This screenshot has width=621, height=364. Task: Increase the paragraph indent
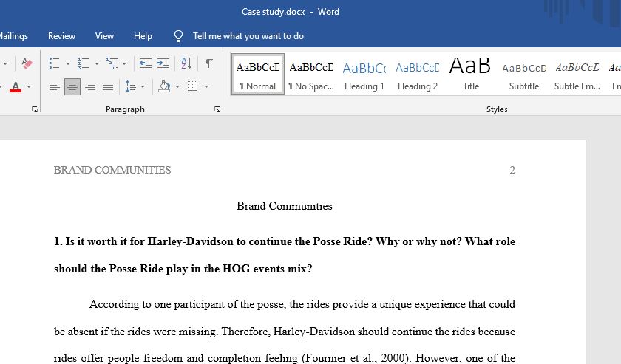(x=163, y=63)
